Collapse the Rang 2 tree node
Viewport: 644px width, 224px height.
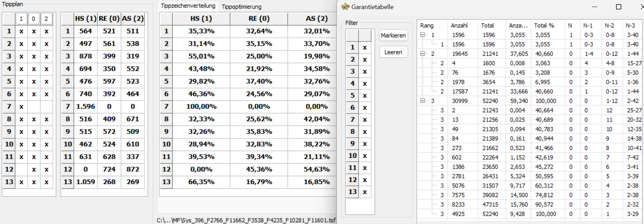tap(422, 54)
